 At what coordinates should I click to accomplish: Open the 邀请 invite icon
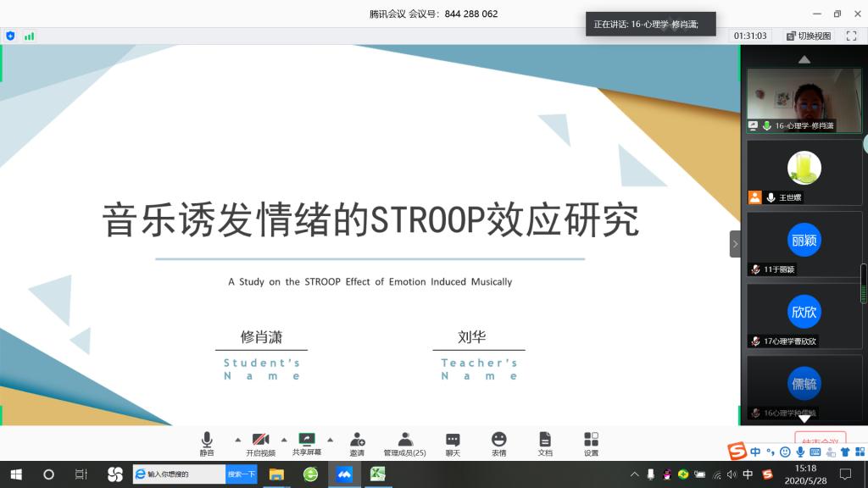[x=357, y=443]
